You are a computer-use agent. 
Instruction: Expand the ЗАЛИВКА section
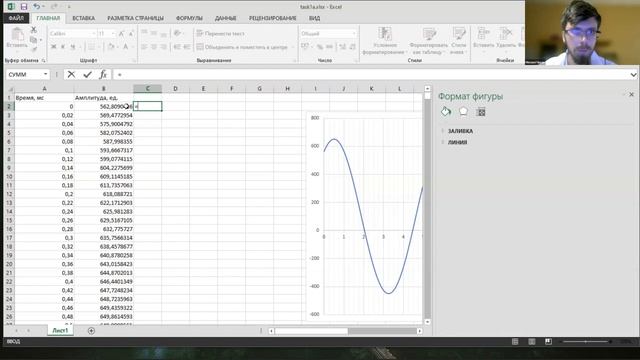tap(460, 131)
